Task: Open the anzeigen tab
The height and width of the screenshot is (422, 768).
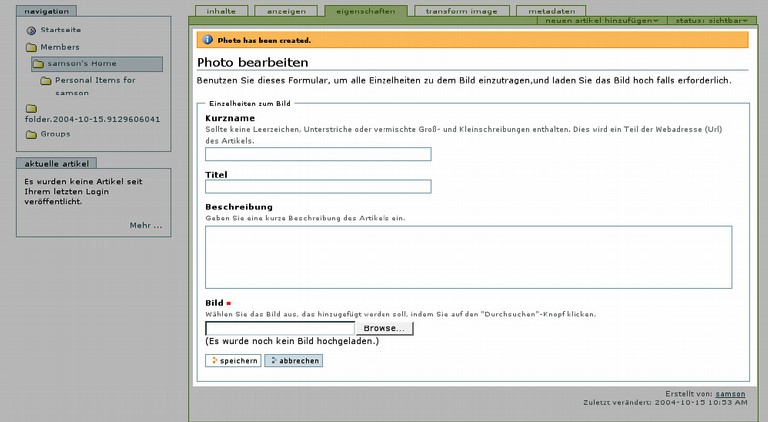Action: point(285,10)
